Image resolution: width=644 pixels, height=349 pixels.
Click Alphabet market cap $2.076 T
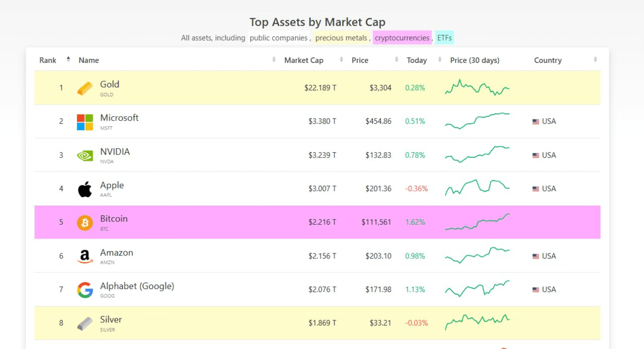point(323,290)
